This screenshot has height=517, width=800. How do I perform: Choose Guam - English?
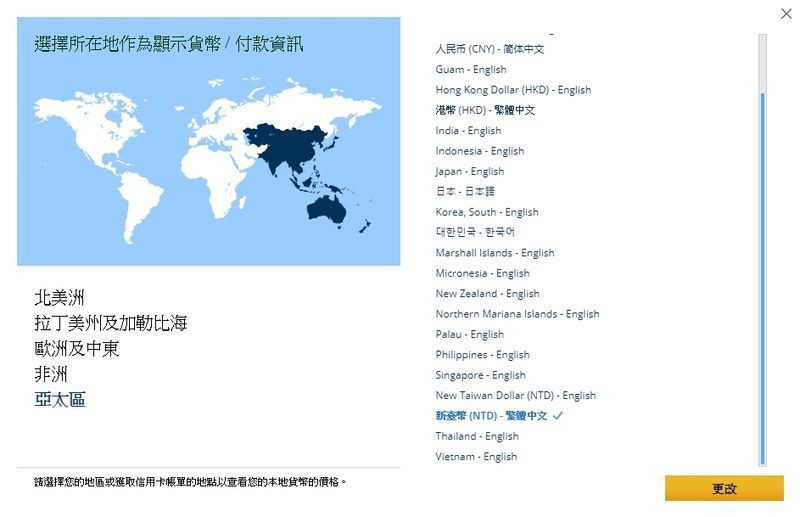pos(471,69)
